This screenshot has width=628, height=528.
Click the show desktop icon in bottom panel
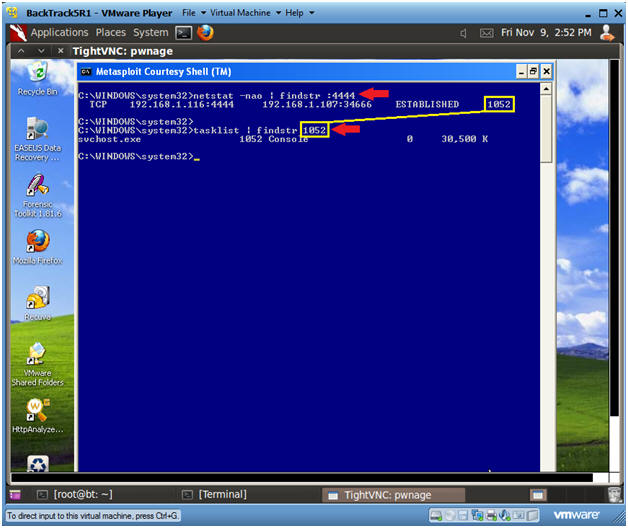(15, 495)
